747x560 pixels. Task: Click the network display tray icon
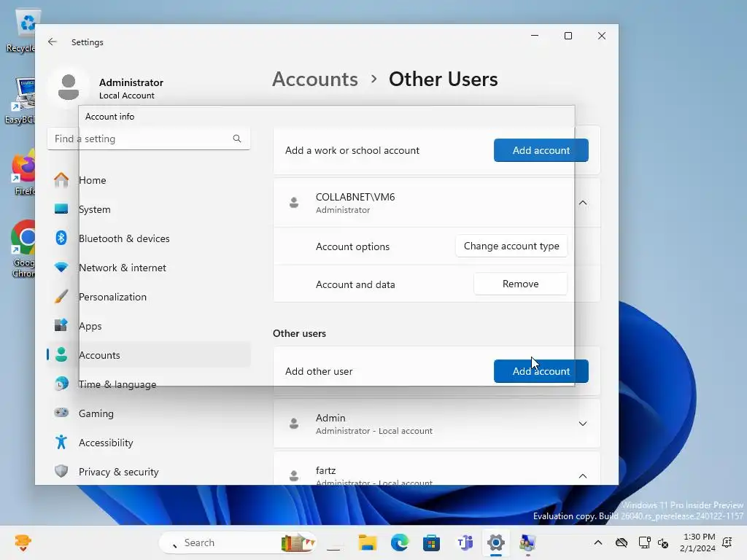point(644,542)
